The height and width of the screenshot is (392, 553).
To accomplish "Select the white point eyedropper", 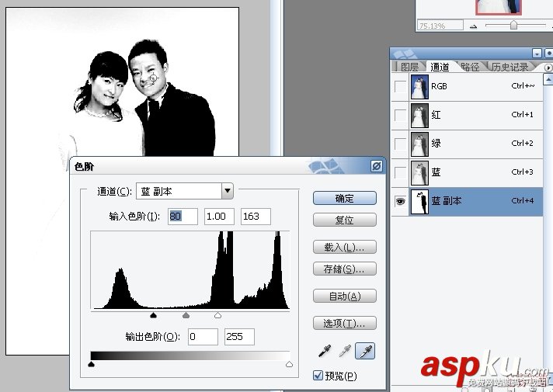I will coord(365,351).
